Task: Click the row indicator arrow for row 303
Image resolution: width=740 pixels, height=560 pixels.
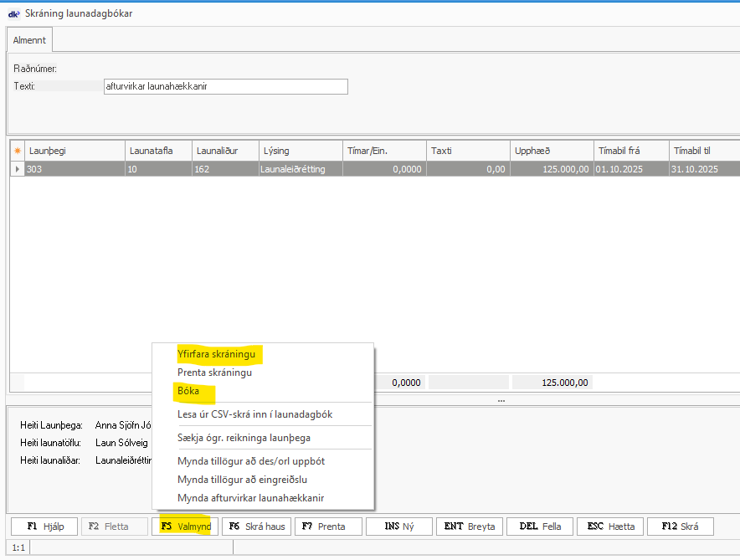Action: click(x=17, y=168)
